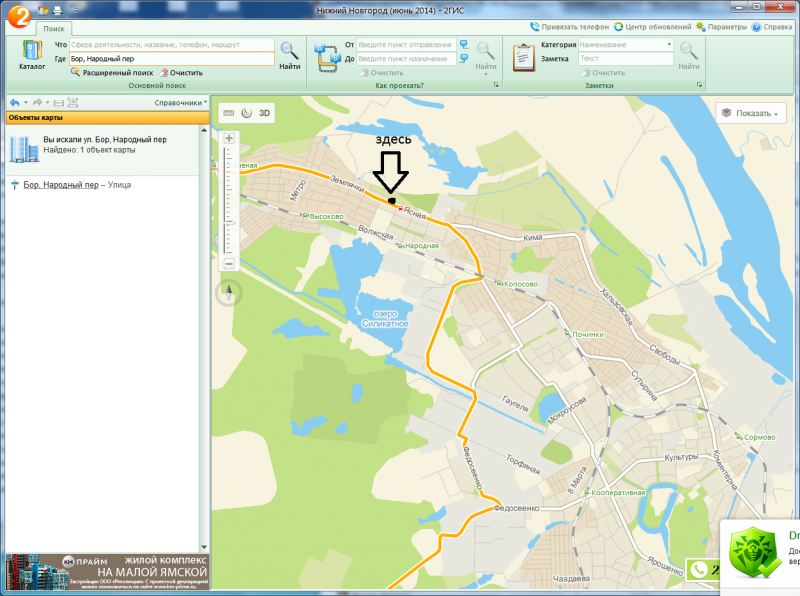The height and width of the screenshot is (596, 800).
Task: Zoom in with the map plus button
Action: click(x=229, y=138)
